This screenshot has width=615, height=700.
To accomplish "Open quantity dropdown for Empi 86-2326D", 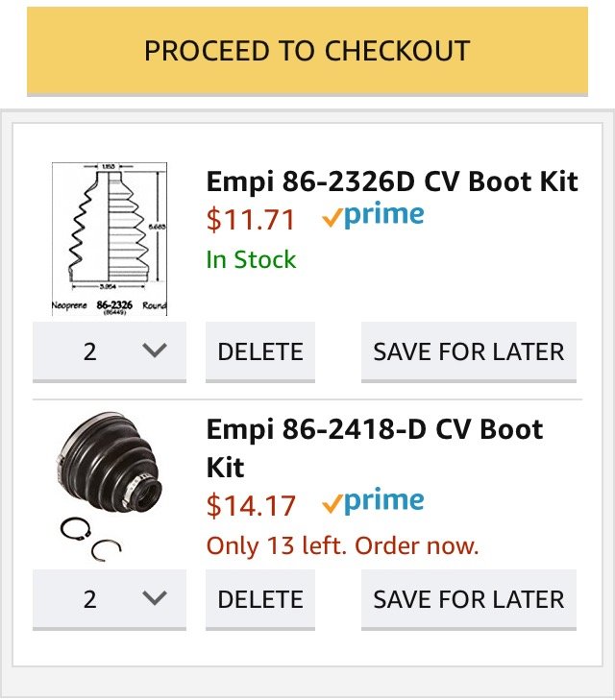I will [110, 351].
